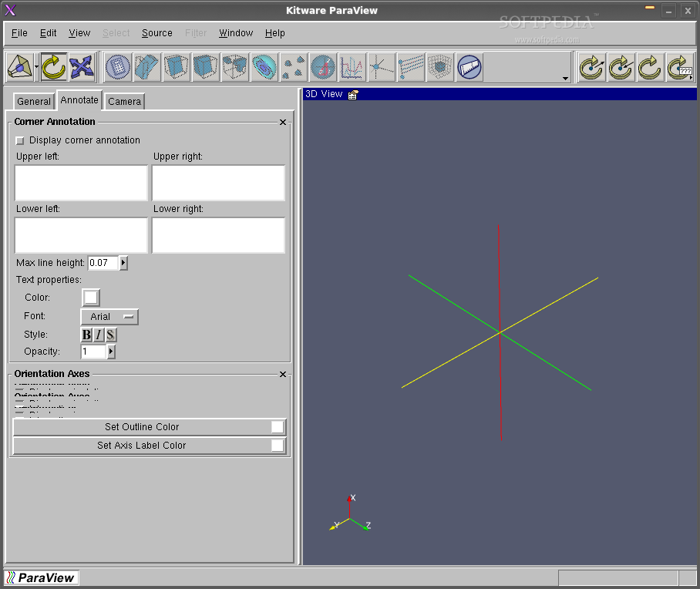Open the Help menu

click(275, 33)
